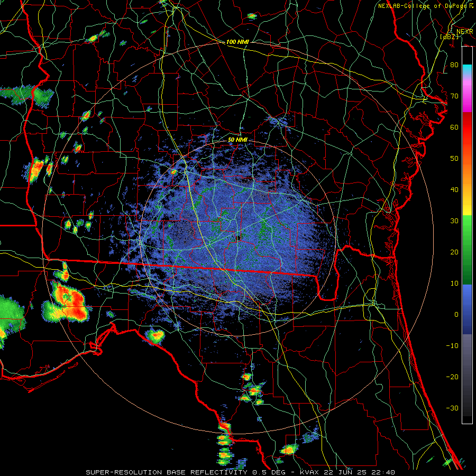Screen dimensions: 476x476
Task: Click the Super-Resolution Base Reflectivity caption
Action: pyautogui.click(x=241, y=472)
